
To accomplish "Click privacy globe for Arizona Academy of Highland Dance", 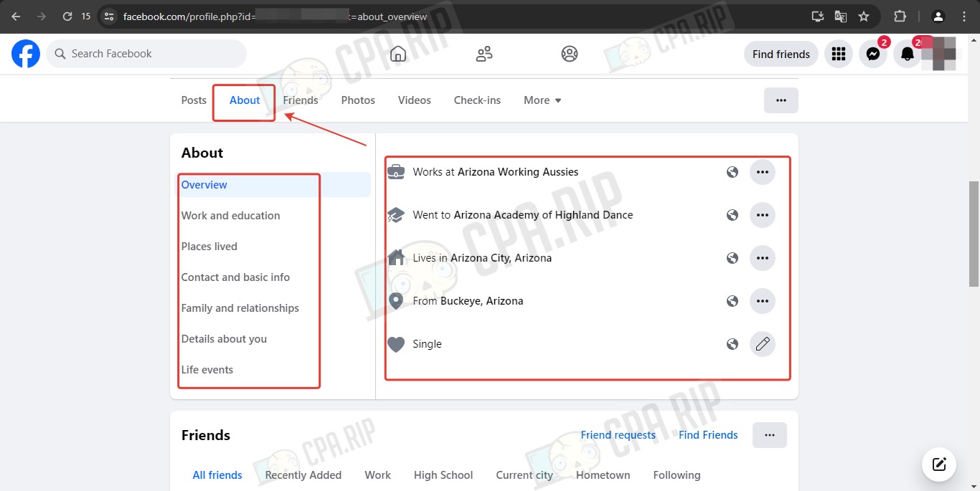I will tap(732, 215).
